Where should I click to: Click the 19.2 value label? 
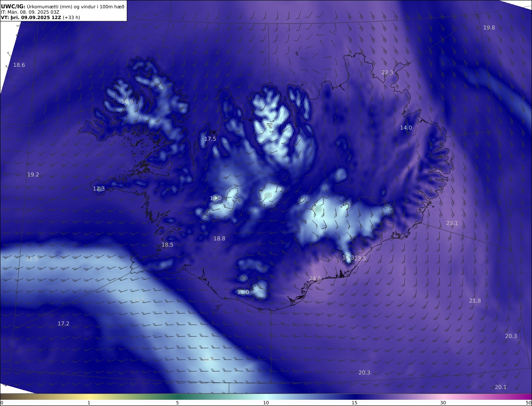pyautogui.click(x=33, y=175)
